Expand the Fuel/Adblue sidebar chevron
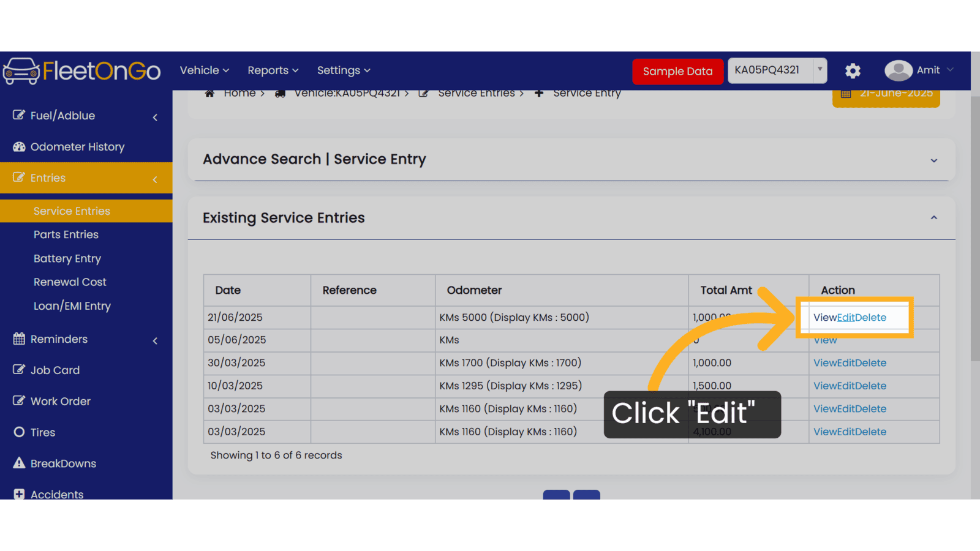 (x=155, y=117)
